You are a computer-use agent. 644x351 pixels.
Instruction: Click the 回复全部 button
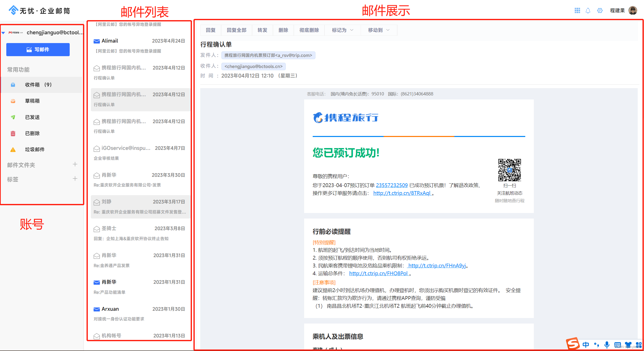236,30
